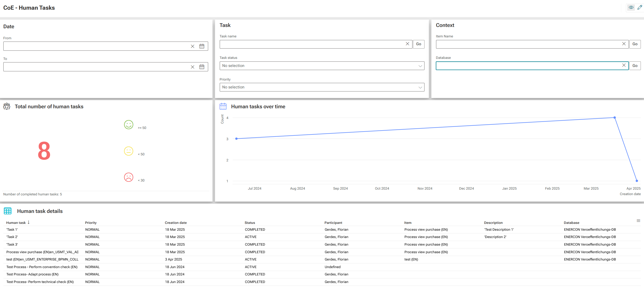Clear the Task name field
Viewport: 644px width, 300px height.
pyautogui.click(x=407, y=44)
